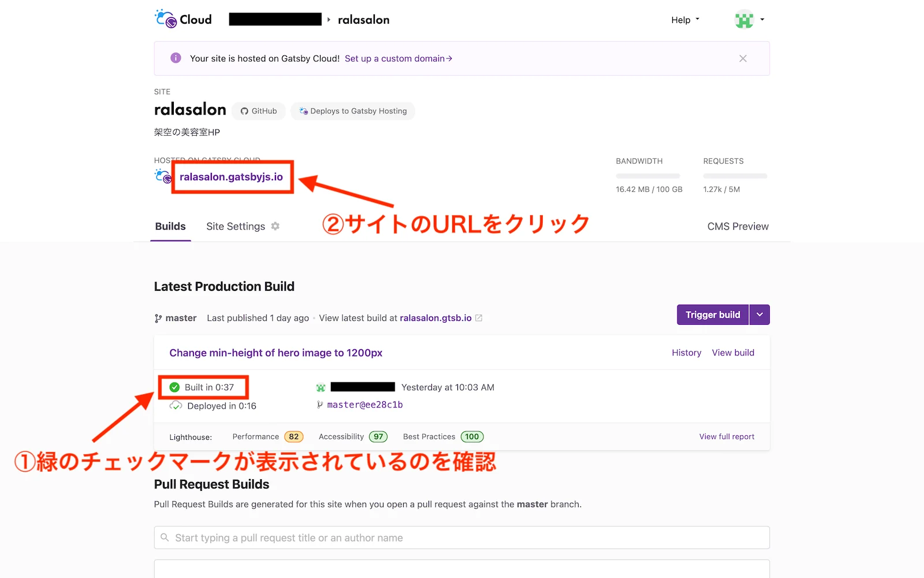Click the search magnifier icon
Image resolution: width=924 pixels, height=578 pixels.
165,538
